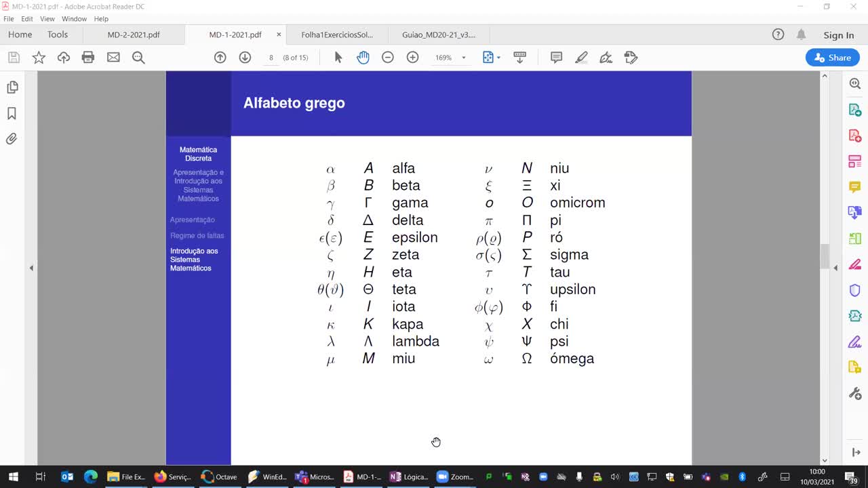The width and height of the screenshot is (868, 488).
Task: Select the highlight text pen tool
Action: 581,58
